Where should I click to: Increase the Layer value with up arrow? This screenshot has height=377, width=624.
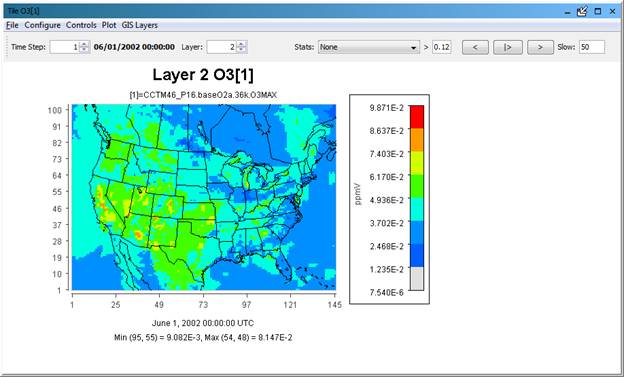click(x=241, y=44)
